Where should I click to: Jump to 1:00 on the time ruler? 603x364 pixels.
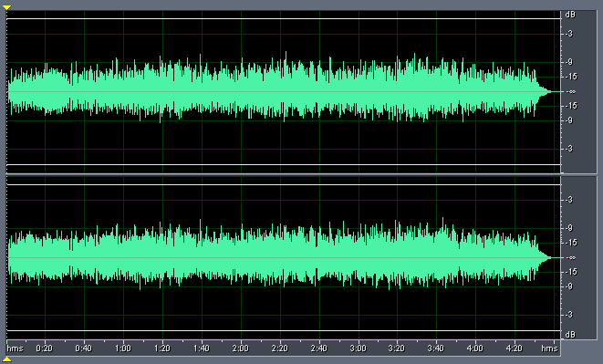pyautogui.click(x=122, y=348)
